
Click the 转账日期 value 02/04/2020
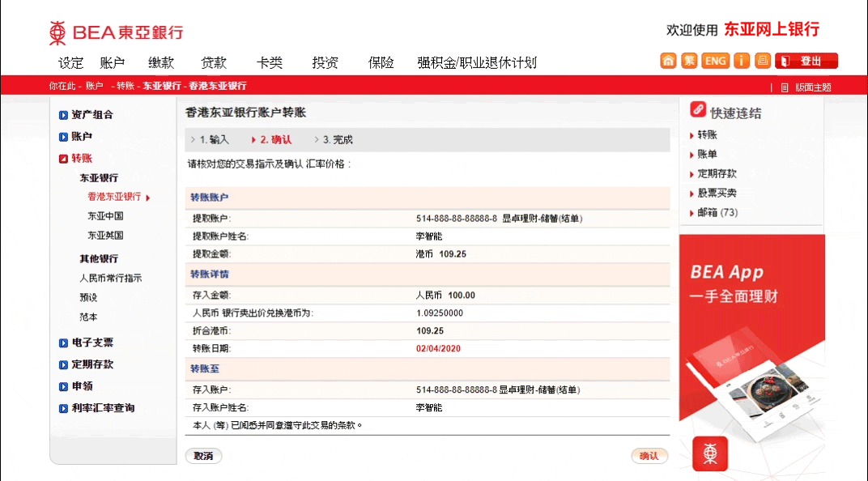coord(438,349)
